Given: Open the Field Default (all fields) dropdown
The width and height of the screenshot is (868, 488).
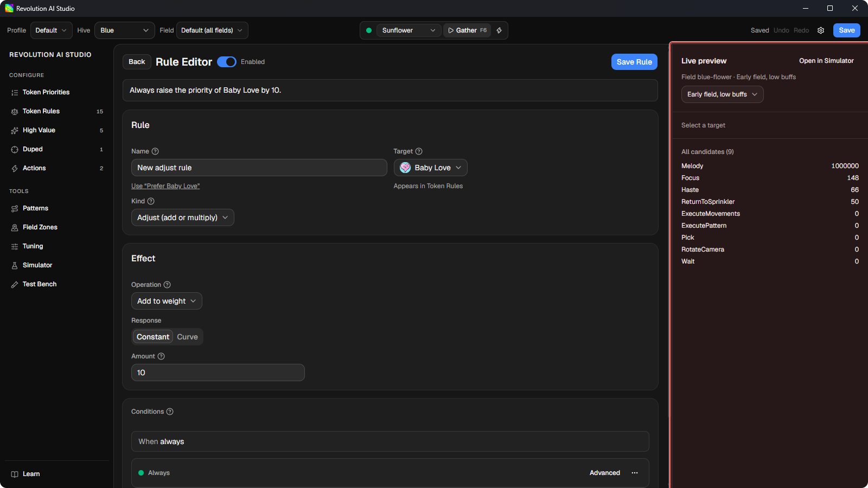Looking at the screenshot, I should pyautogui.click(x=212, y=30).
